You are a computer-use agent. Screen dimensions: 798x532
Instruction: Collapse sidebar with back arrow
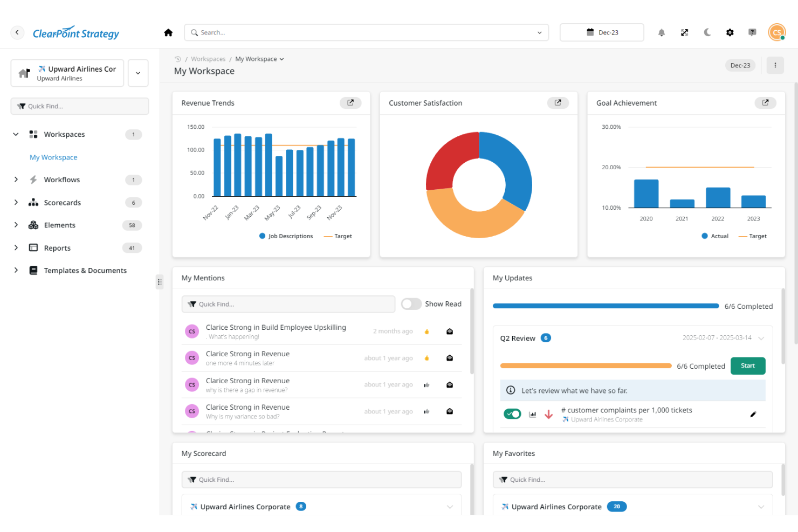pos(17,32)
